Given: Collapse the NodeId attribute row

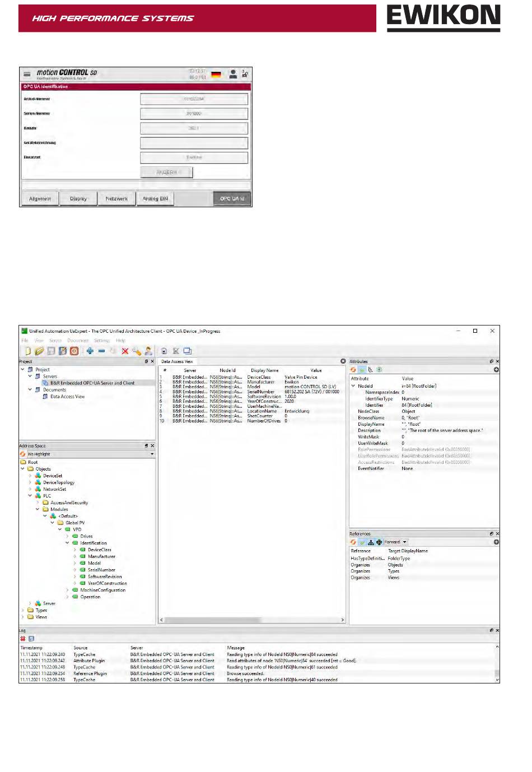Looking at the screenshot, I should point(353,386).
